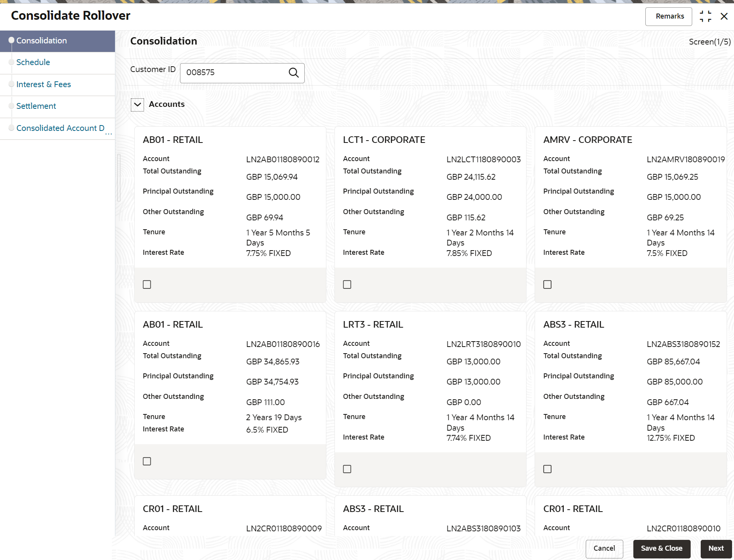
Task: Click account number LN2CR01180890009
Action: pyautogui.click(x=284, y=529)
